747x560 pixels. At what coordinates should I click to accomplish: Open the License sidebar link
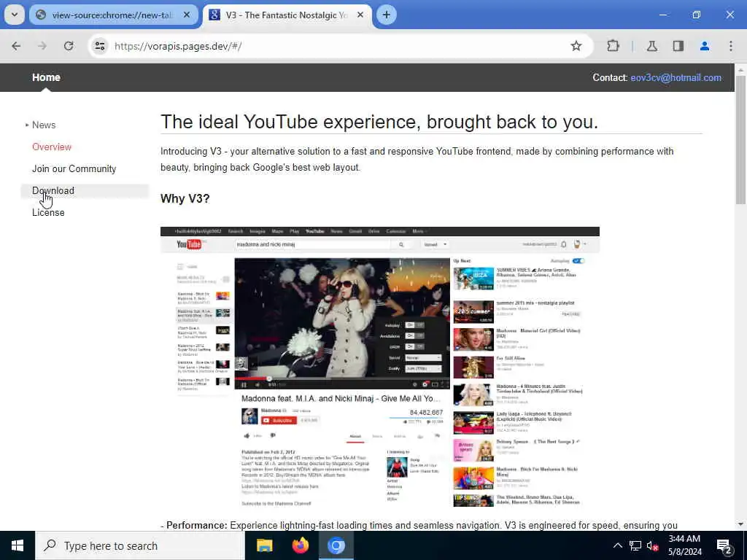point(48,212)
